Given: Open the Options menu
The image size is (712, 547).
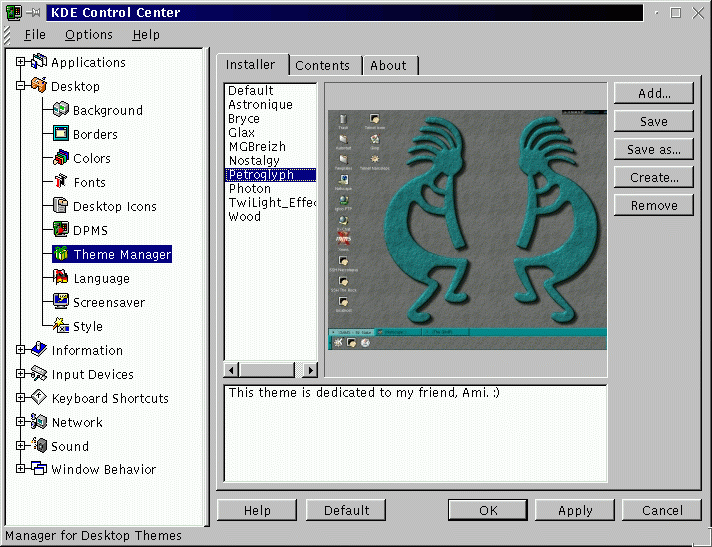Looking at the screenshot, I should pyautogui.click(x=89, y=34).
